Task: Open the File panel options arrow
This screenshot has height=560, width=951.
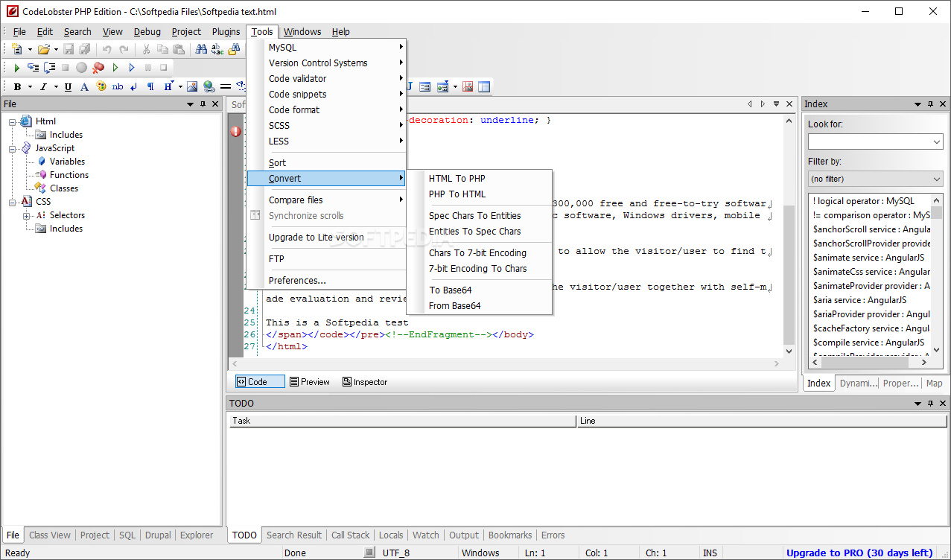Action: point(190,104)
